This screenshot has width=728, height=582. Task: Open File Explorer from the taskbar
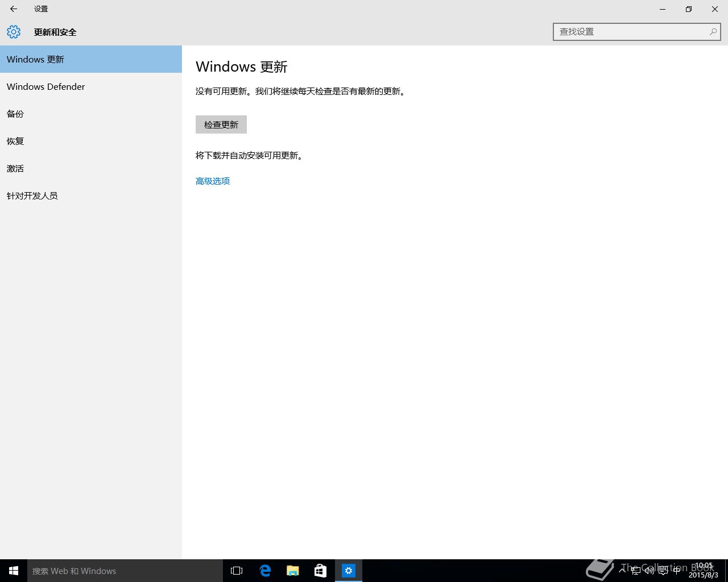[293, 571]
